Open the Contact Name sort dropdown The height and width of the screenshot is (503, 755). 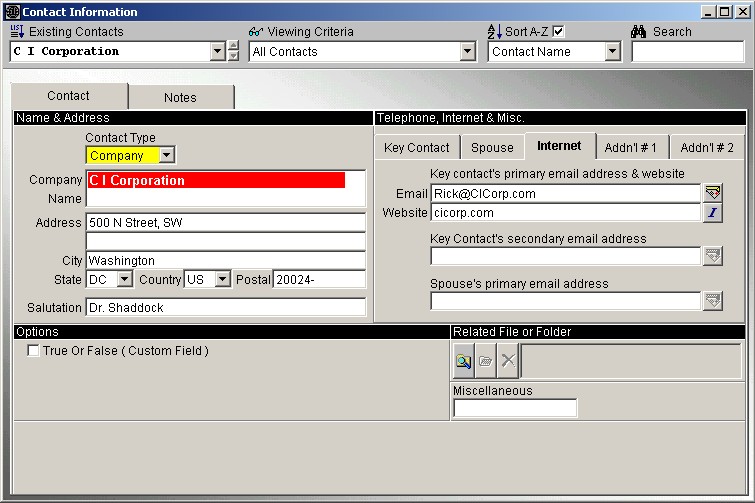pyautogui.click(x=612, y=51)
